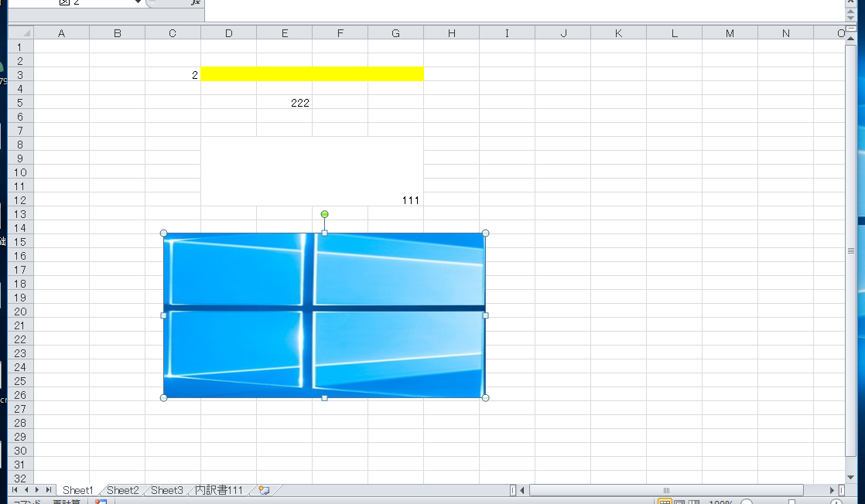865x504 pixels.
Task: Select column H header
Action: (x=451, y=33)
